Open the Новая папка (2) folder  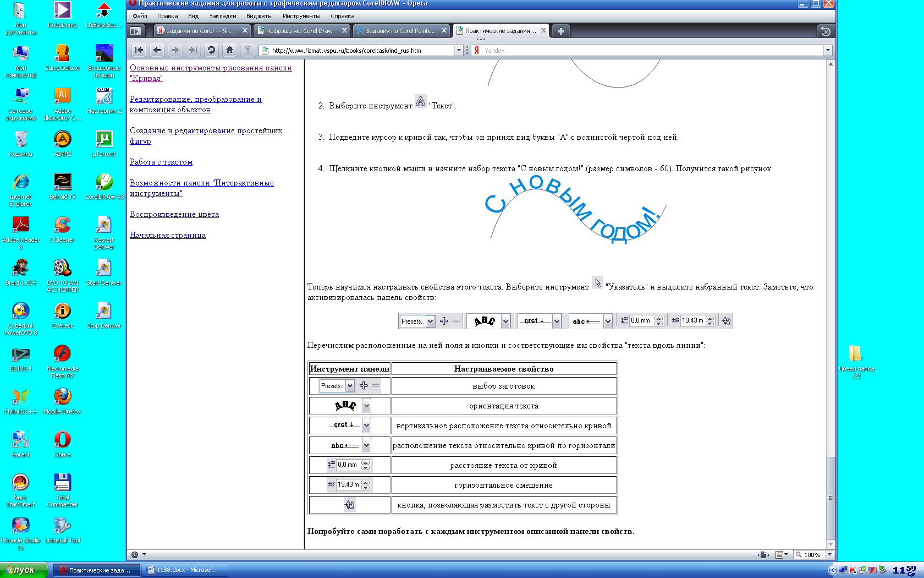click(x=856, y=361)
